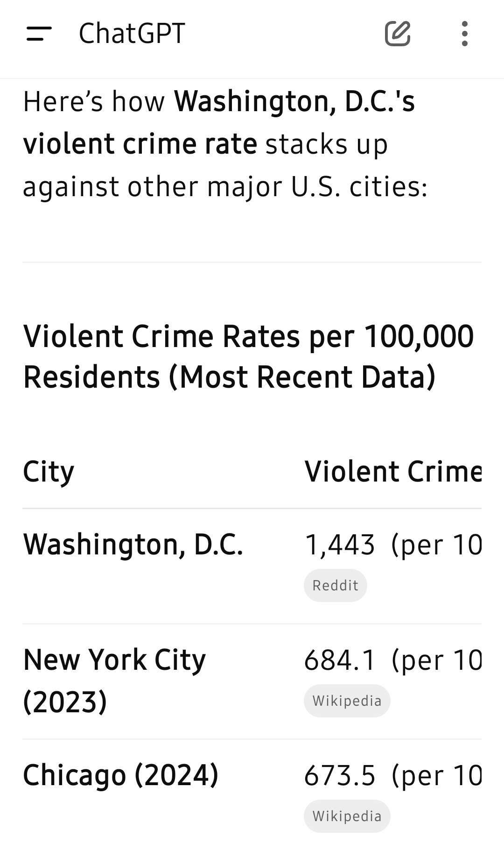Viewport: 504px width, 844px height.
Task: Open the sidebar hamburger menu
Action: click(39, 34)
